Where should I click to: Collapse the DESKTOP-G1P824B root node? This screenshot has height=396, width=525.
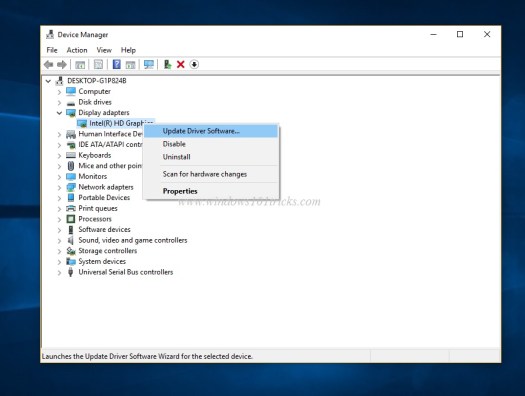(x=48, y=81)
